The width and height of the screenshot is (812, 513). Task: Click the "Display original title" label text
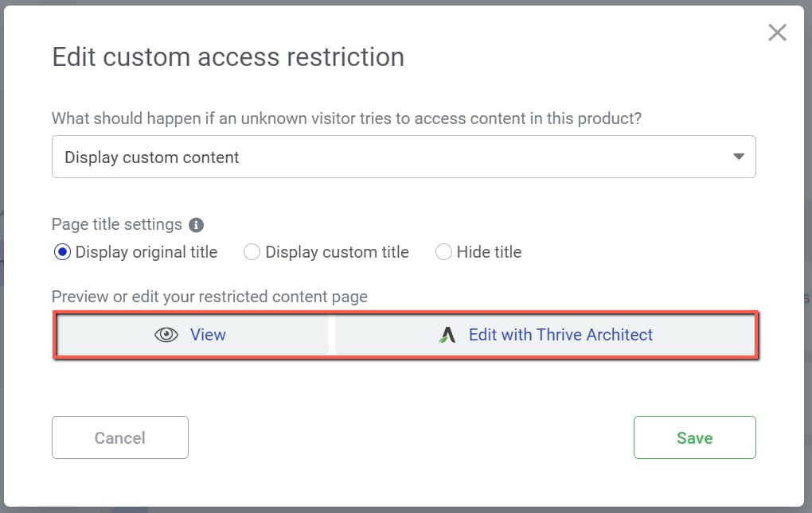pos(146,252)
